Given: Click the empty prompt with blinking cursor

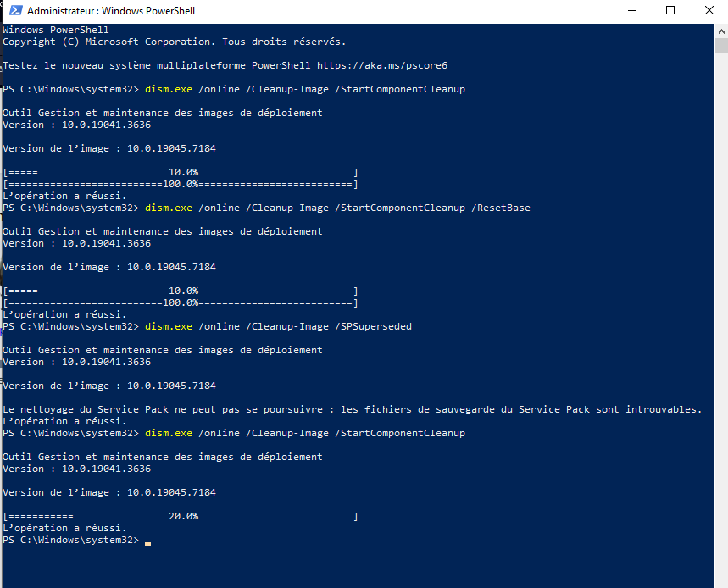Looking at the screenshot, I should coord(76,541).
